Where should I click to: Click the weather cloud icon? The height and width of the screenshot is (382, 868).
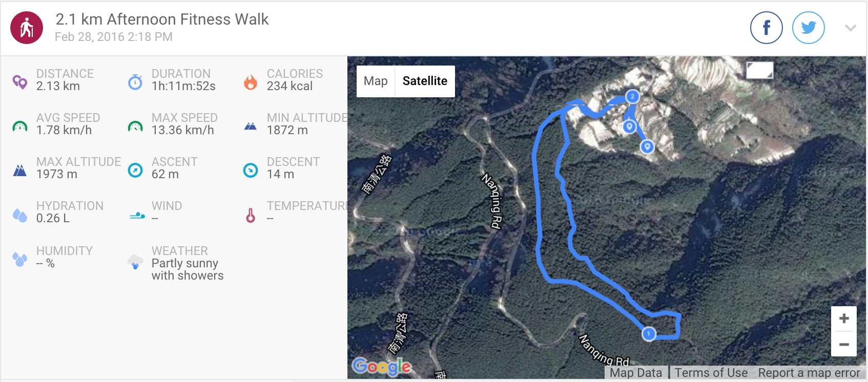pyautogui.click(x=135, y=262)
